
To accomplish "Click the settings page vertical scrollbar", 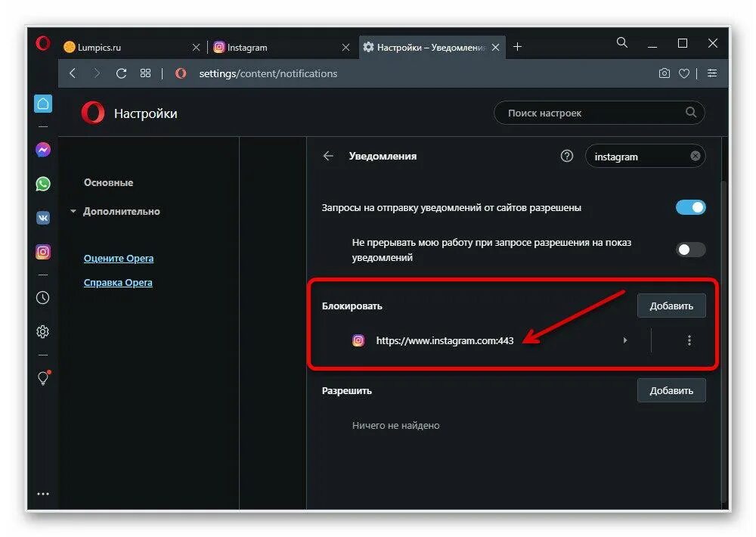I will pyautogui.click(x=723, y=342).
